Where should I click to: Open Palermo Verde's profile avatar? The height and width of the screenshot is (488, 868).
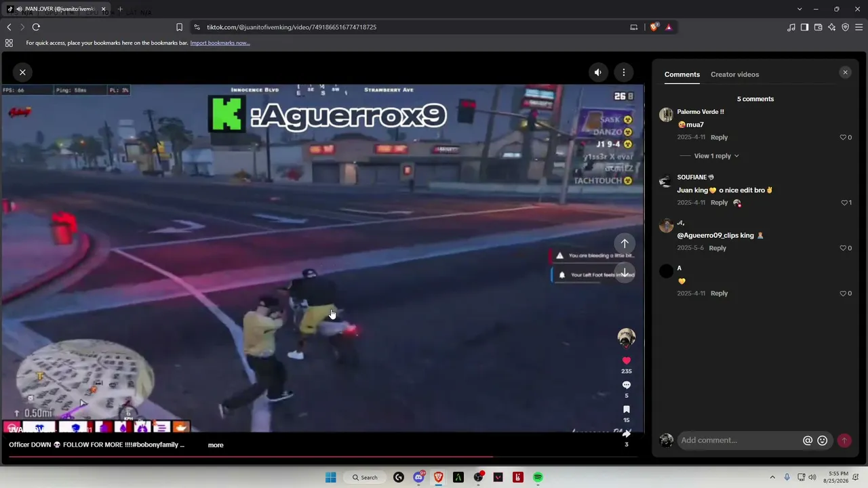pyautogui.click(x=666, y=115)
